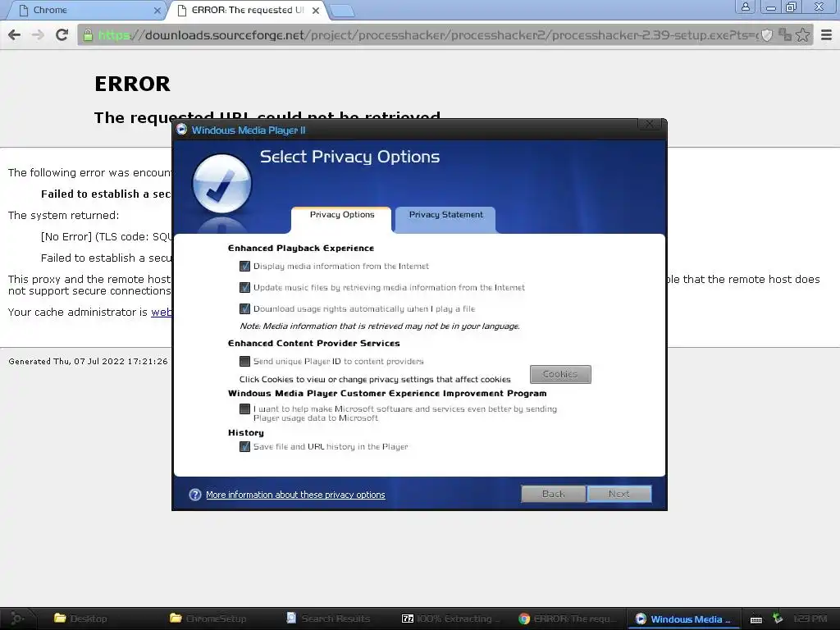This screenshot has height=630, width=840.
Task: Open the Desktop folder from the taskbar
Action: click(x=80, y=619)
